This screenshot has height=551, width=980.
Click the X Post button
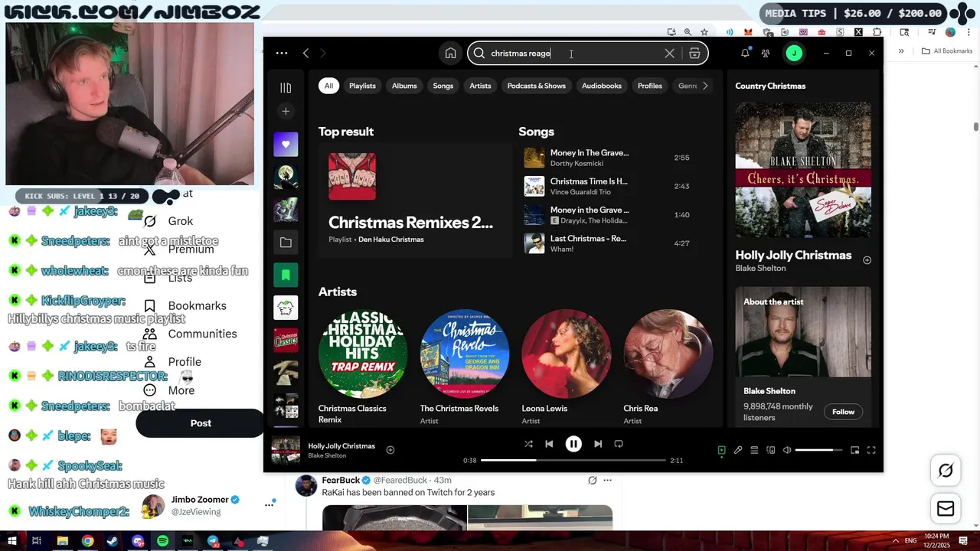click(x=201, y=423)
